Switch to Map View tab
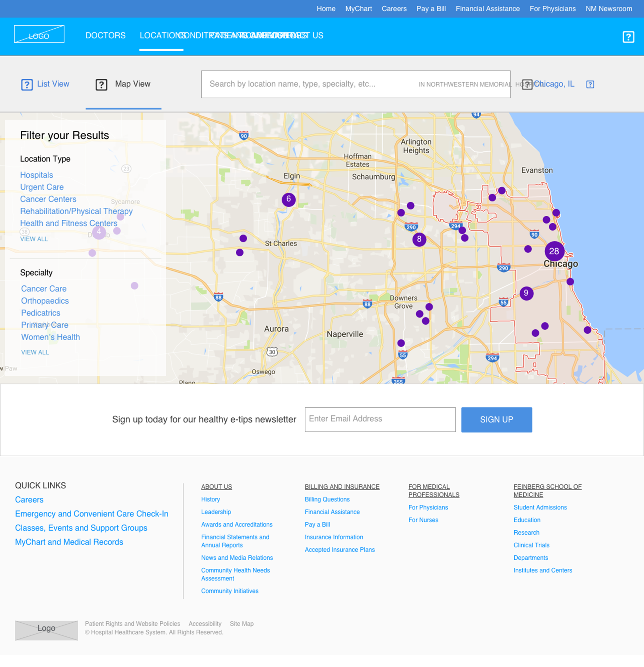Screen dimensions: 644x667 pos(133,84)
